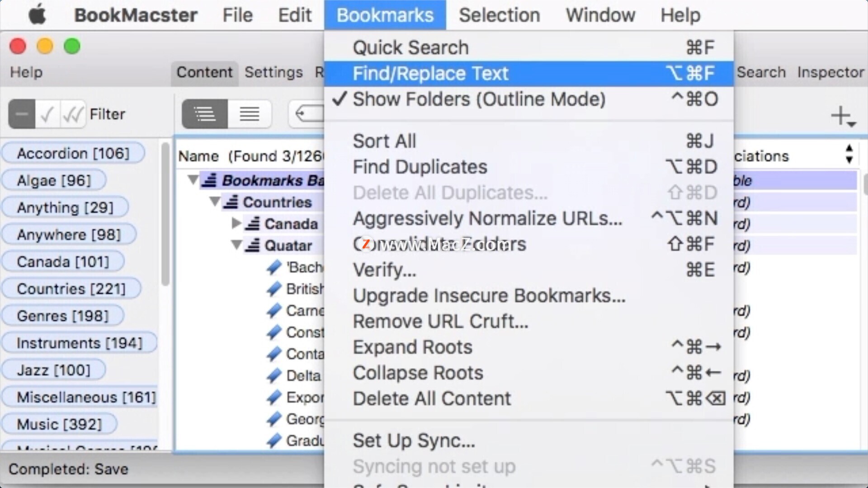Viewport: 868px width, 488px height.
Task: Switch to the Content tab
Action: coord(204,72)
